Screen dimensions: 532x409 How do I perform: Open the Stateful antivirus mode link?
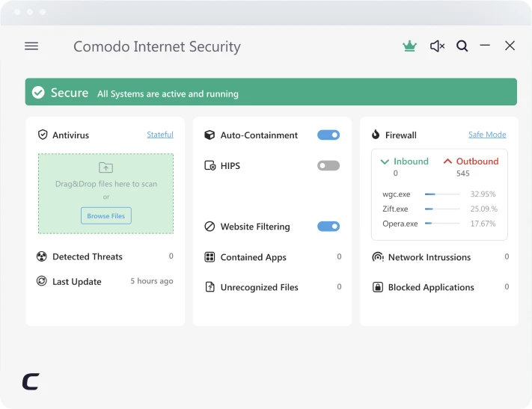(x=160, y=135)
